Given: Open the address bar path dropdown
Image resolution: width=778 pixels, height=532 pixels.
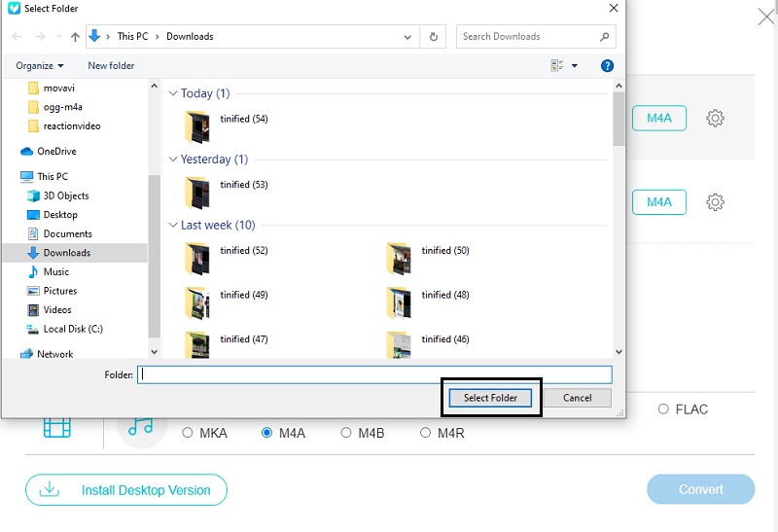Looking at the screenshot, I should point(408,37).
